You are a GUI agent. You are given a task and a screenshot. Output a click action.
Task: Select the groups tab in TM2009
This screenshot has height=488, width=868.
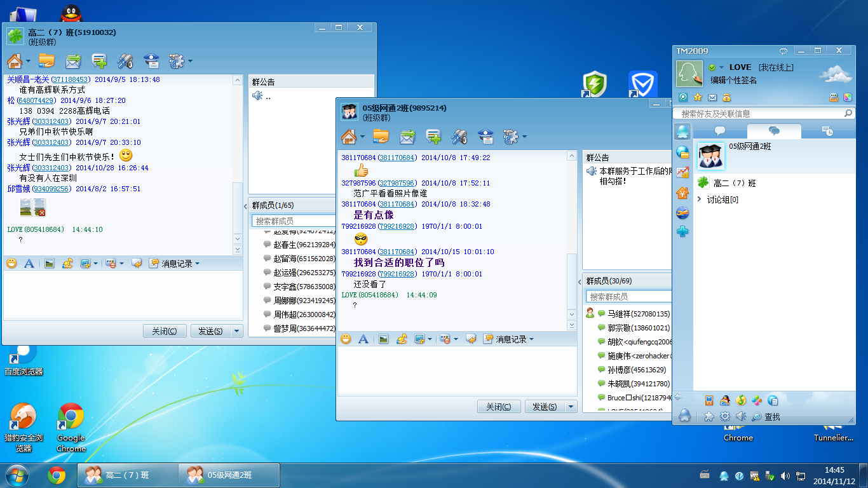[x=774, y=131]
